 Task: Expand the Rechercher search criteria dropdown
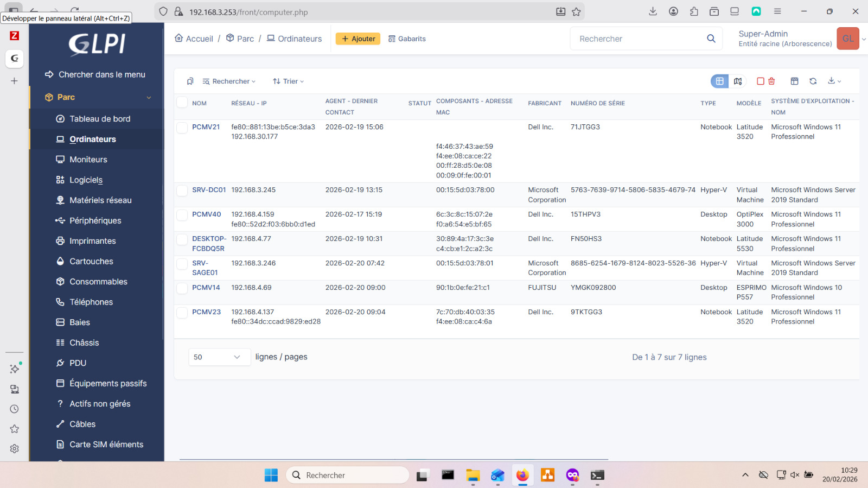tap(229, 81)
